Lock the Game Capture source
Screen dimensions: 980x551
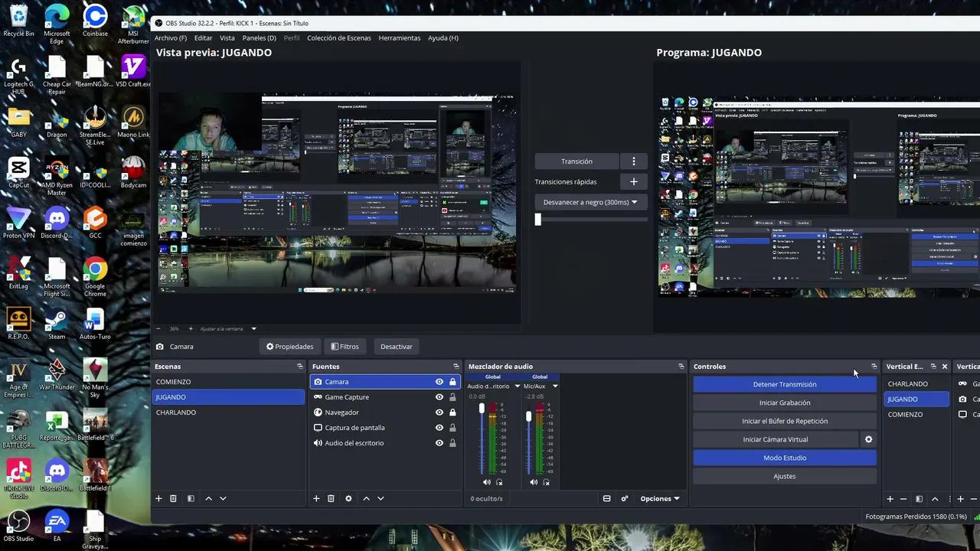coord(452,397)
